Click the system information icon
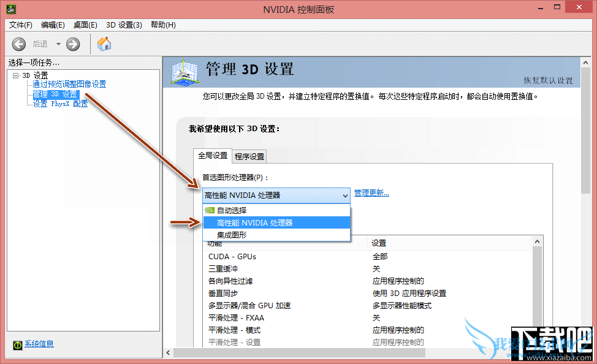 point(18,345)
